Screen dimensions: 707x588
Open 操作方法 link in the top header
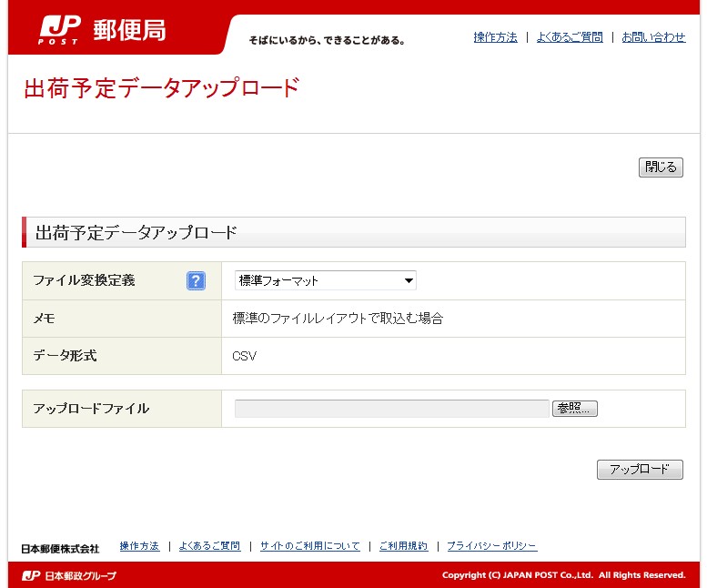495,37
